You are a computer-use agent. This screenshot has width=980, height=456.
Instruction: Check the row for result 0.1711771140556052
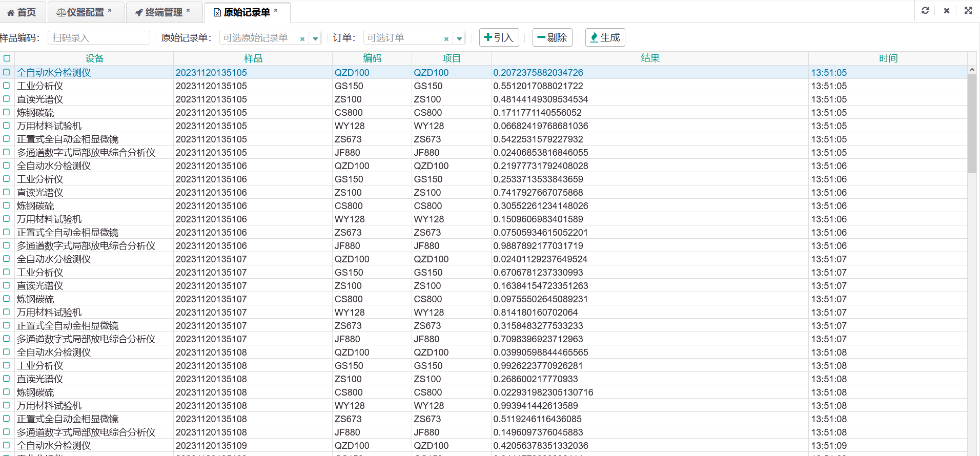(7, 112)
